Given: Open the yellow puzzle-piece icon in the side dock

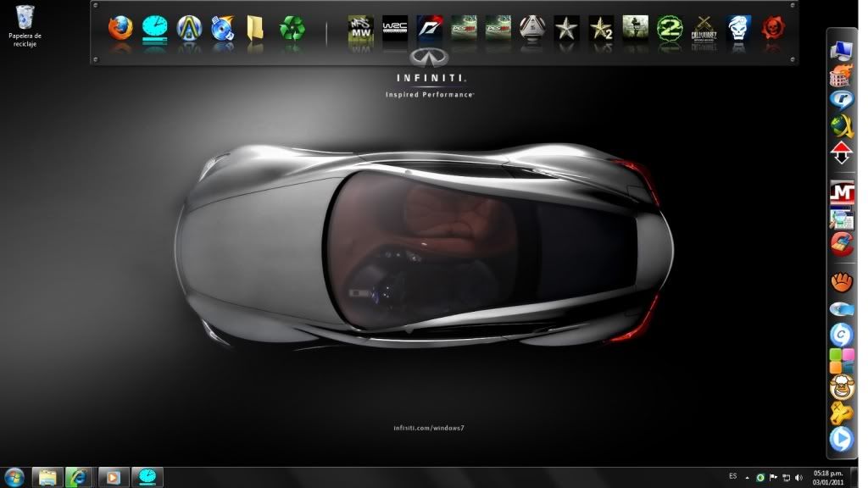Looking at the screenshot, I should [842, 413].
